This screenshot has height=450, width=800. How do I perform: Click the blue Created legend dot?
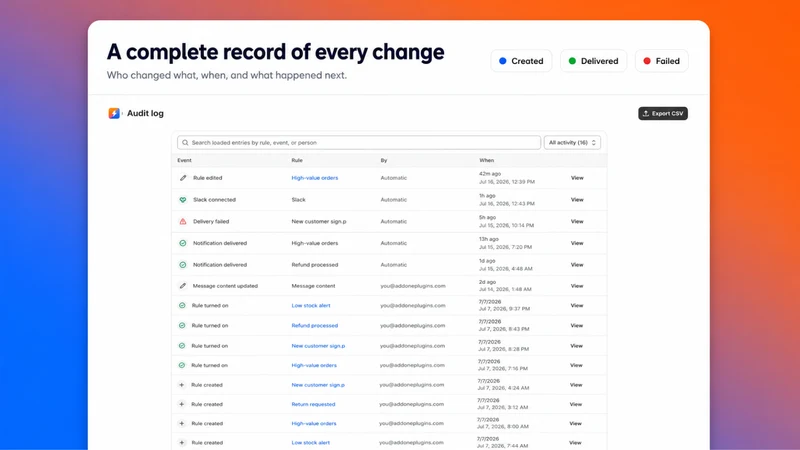(x=503, y=61)
